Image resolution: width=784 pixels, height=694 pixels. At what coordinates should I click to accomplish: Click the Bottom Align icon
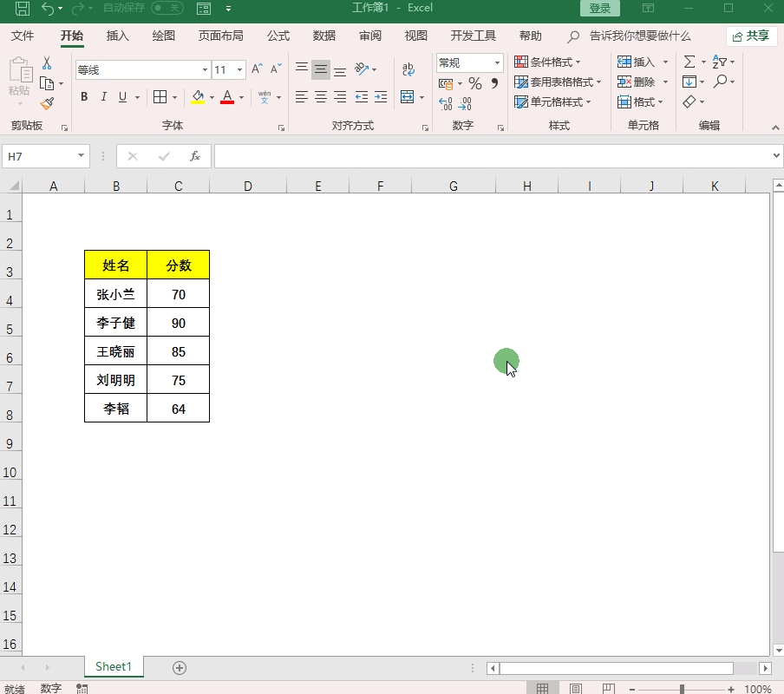(x=340, y=69)
